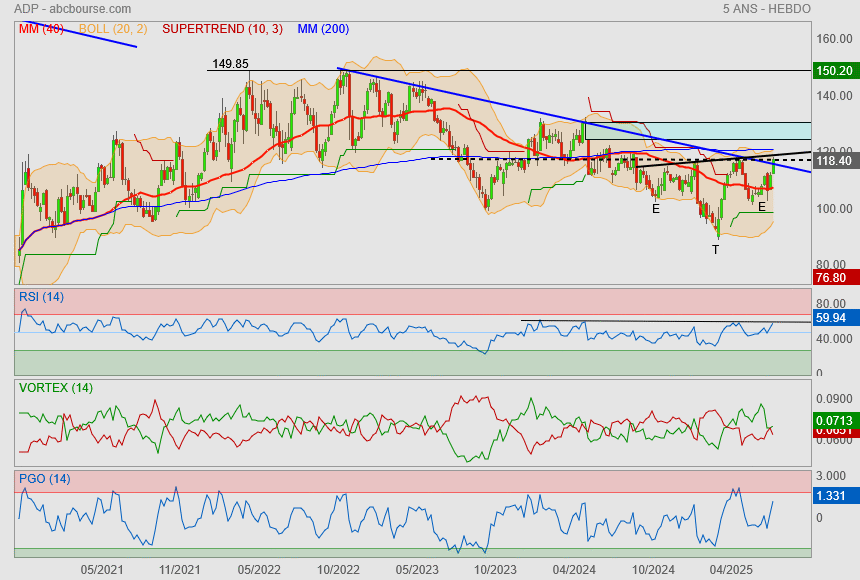Click the current price tag 118.40

pyautogui.click(x=836, y=161)
